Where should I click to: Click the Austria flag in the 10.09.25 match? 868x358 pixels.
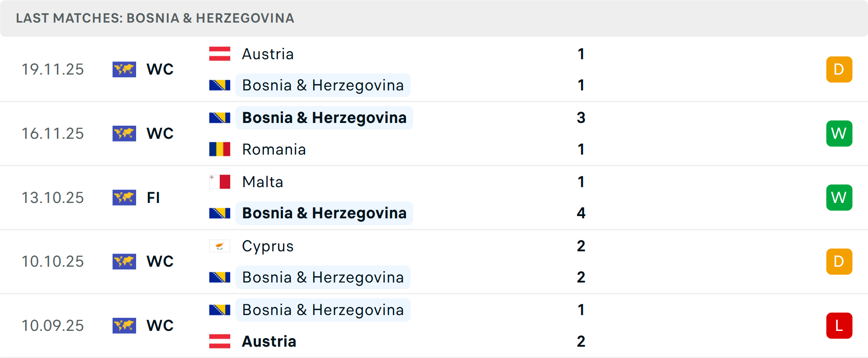point(220,341)
